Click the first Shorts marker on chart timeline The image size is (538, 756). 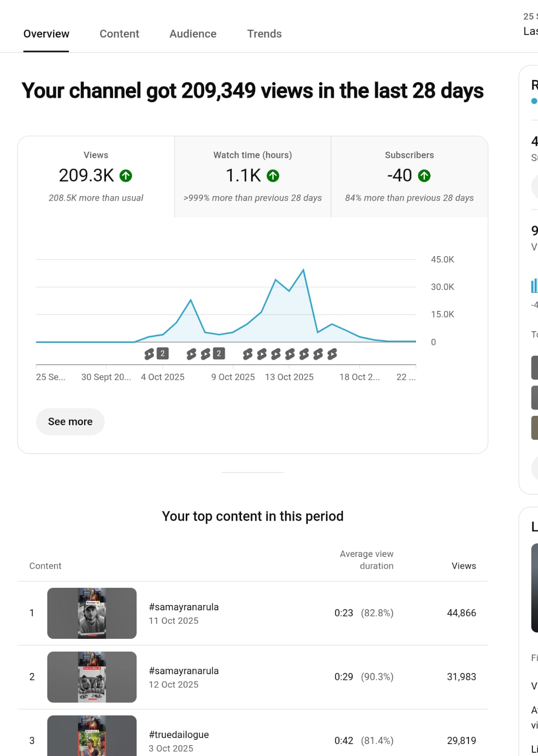coord(149,354)
